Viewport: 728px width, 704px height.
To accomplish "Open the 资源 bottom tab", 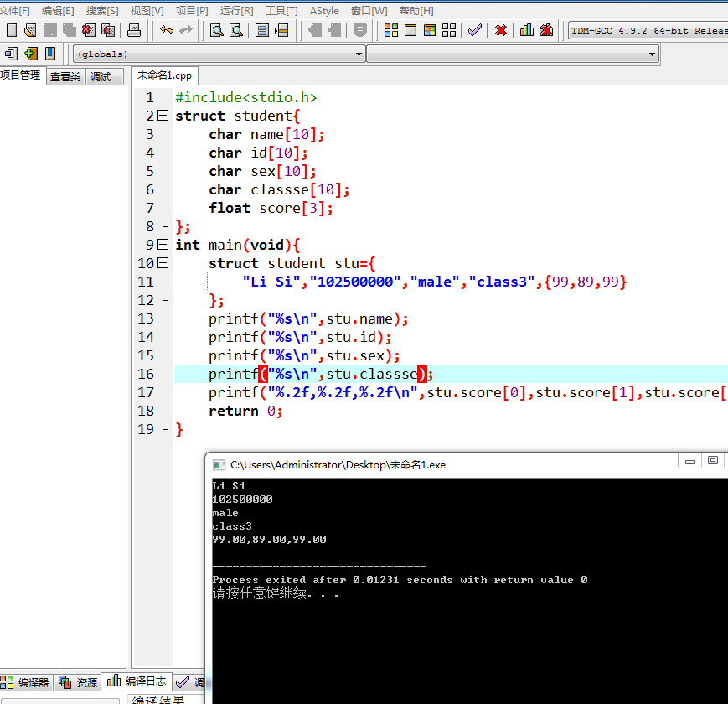I will [78, 681].
